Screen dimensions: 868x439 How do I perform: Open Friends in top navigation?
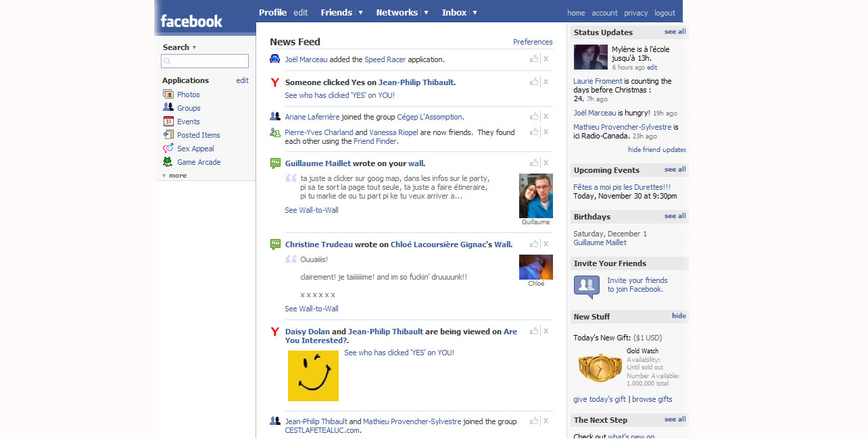[336, 12]
